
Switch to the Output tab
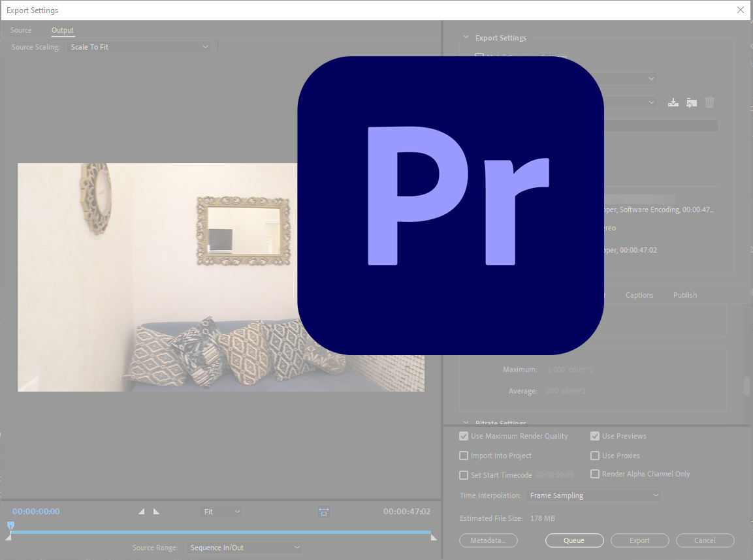[x=63, y=30]
